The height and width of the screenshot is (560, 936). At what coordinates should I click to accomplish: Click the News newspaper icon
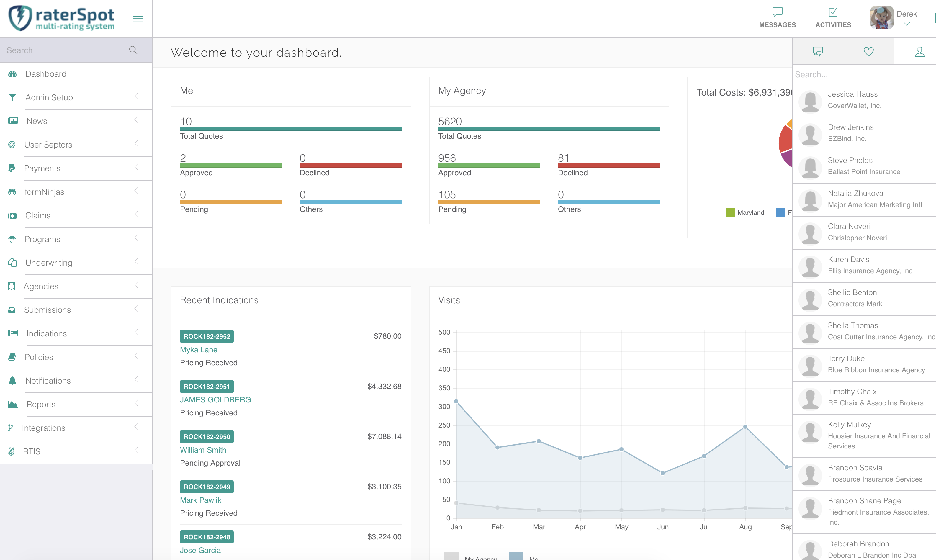[x=13, y=121]
